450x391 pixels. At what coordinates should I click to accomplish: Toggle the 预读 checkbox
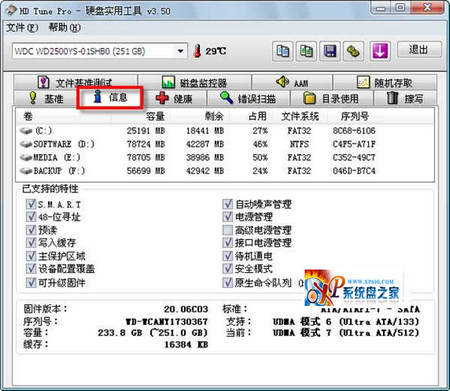click(x=31, y=230)
